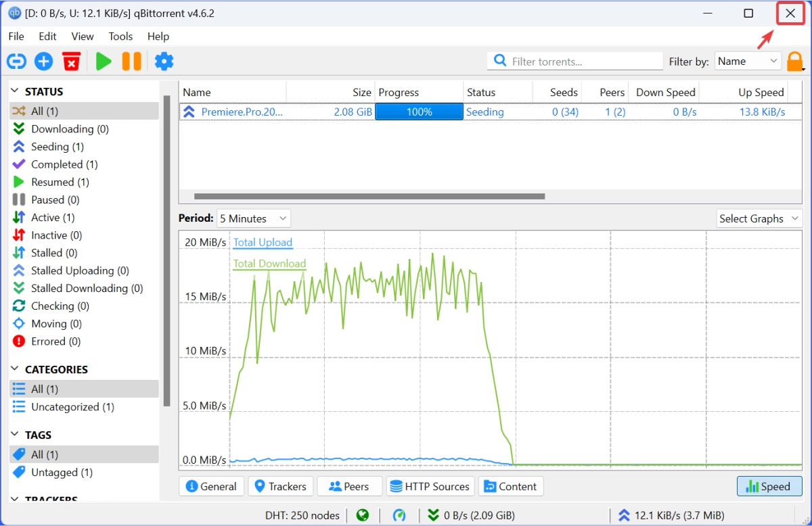The image size is (812, 526).
Task: Sort torrents by the Down Speed column
Action: coord(664,92)
